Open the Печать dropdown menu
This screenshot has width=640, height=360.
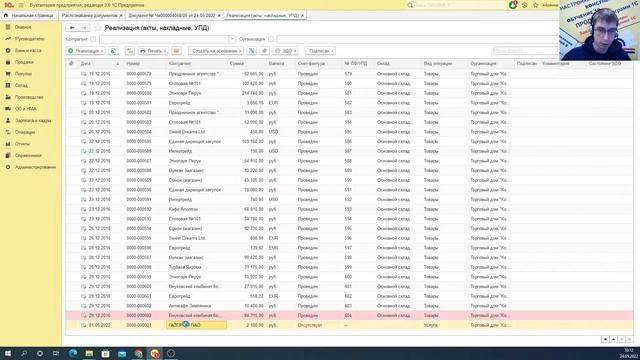coord(153,51)
